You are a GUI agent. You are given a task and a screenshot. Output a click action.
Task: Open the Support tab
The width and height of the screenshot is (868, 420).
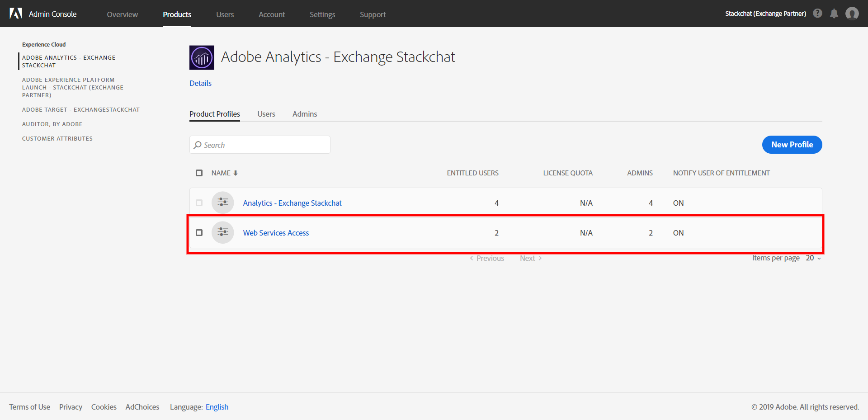coord(373,14)
